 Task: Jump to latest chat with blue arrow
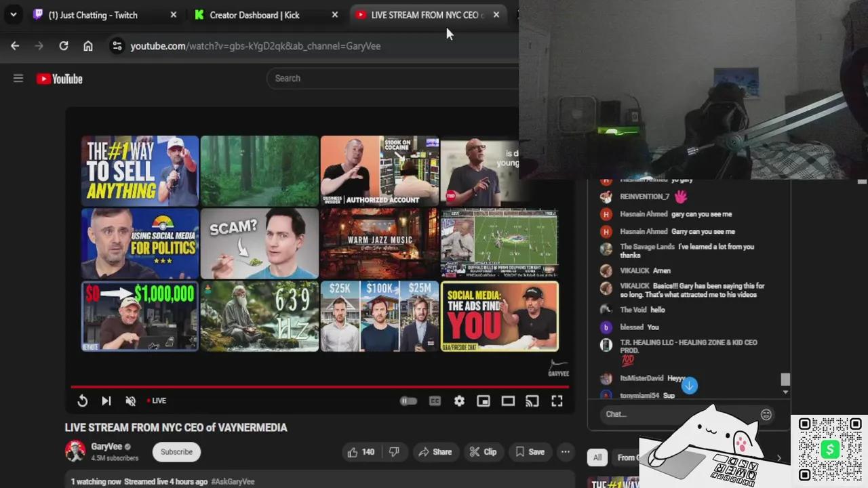coord(689,386)
